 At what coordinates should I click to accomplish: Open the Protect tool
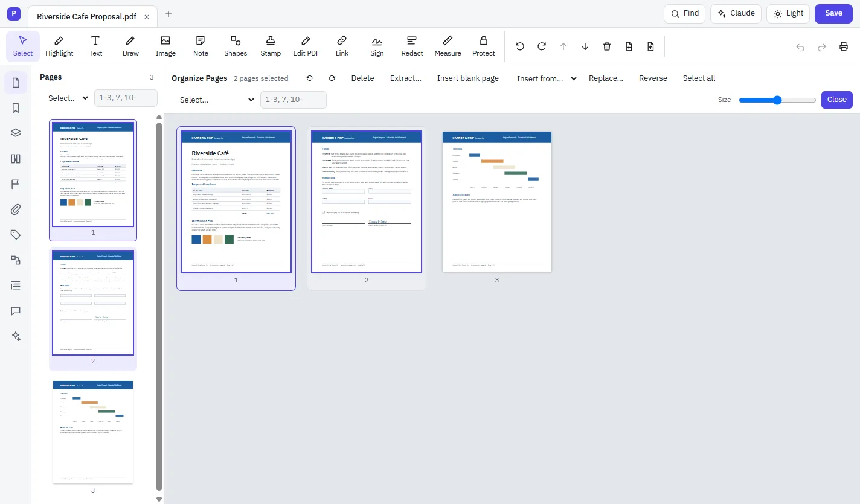(484, 46)
